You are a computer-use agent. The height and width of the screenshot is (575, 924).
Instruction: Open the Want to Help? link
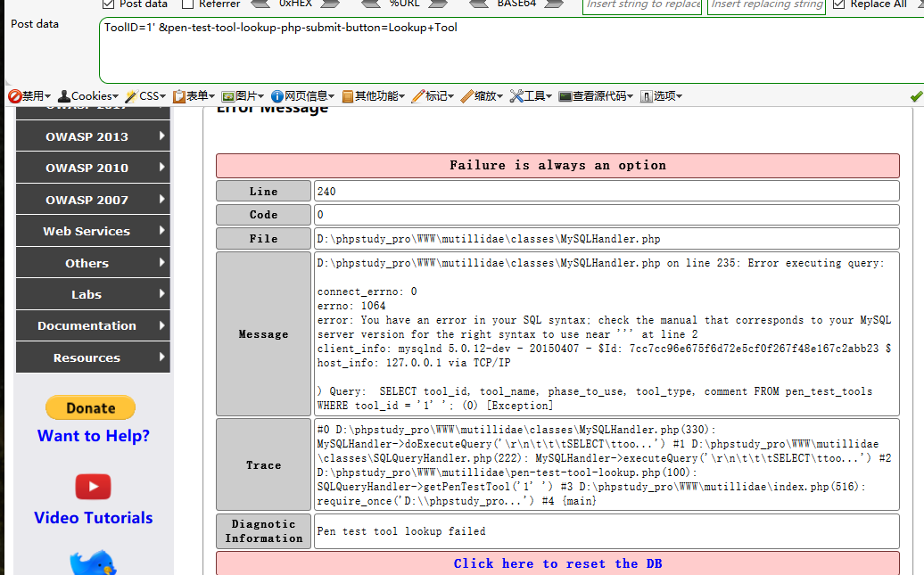pyautogui.click(x=93, y=435)
